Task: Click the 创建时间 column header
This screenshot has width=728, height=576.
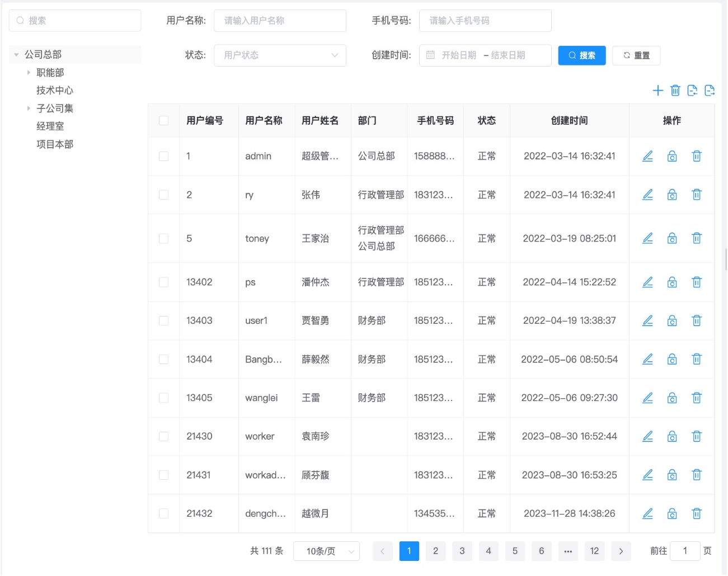Action: tap(569, 121)
